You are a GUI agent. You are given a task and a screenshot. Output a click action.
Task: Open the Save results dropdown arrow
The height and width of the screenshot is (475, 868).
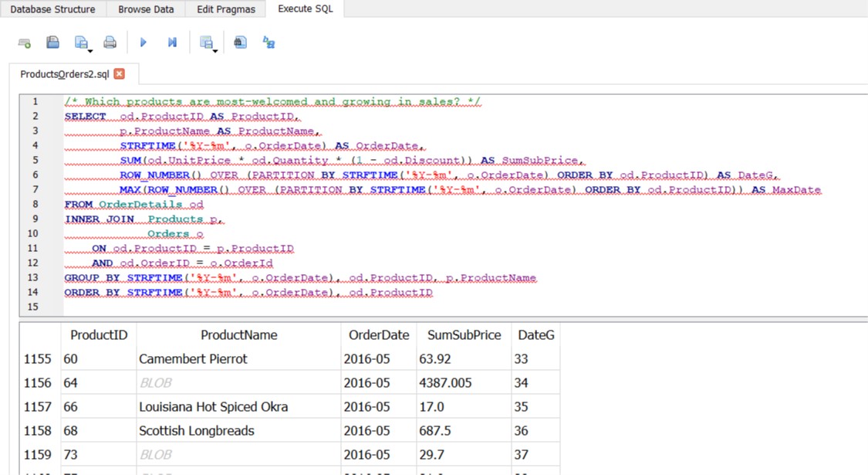click(214, 51)
